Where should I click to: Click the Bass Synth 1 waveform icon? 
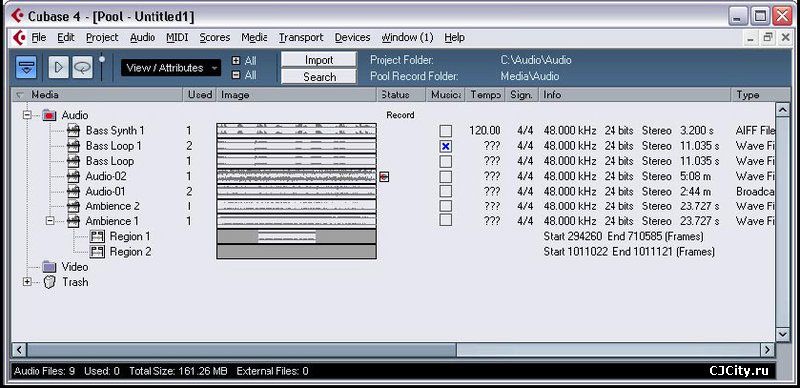tap(73, 131)
